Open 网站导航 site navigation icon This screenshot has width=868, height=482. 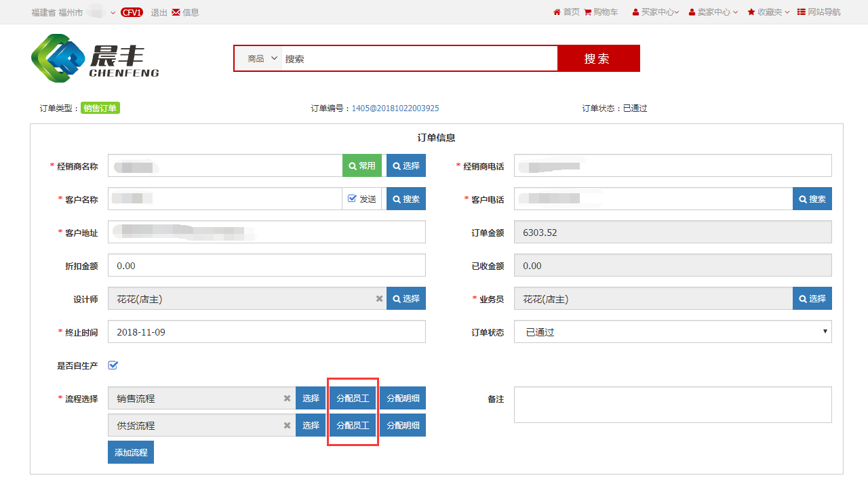(802, 12)
